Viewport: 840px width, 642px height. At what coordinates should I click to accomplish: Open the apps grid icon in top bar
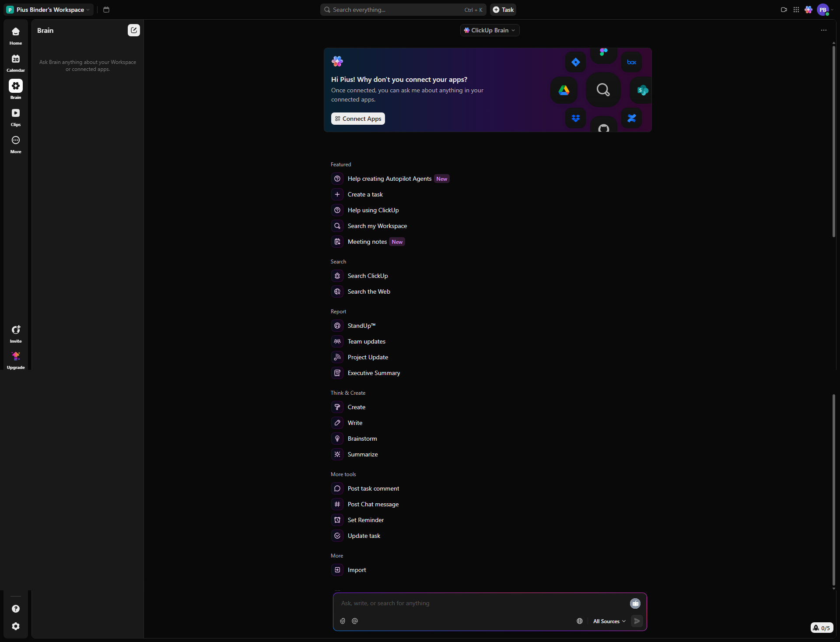796,10
